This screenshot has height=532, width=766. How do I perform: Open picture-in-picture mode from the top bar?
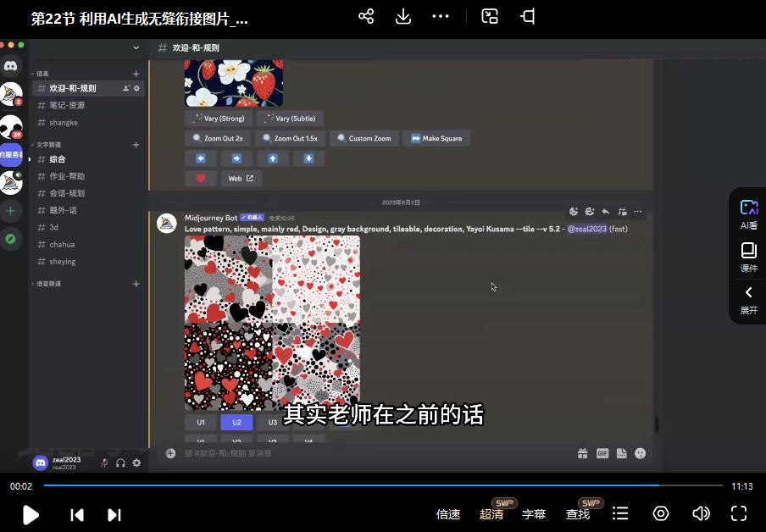[x=489, y=16]
